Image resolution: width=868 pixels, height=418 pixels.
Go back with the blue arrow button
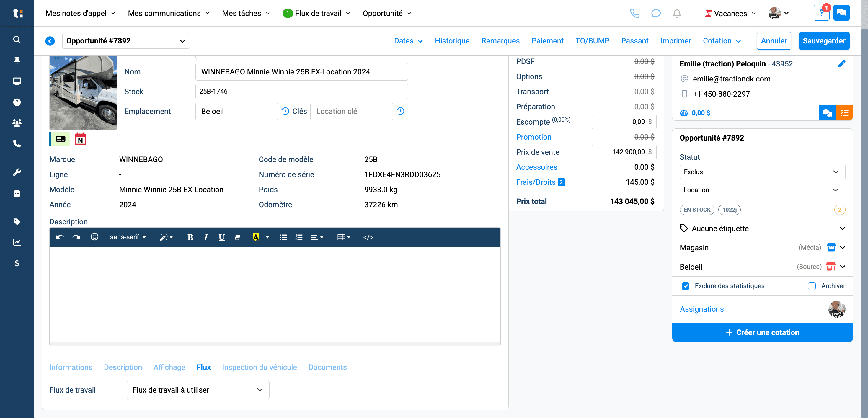coord(50,41)
